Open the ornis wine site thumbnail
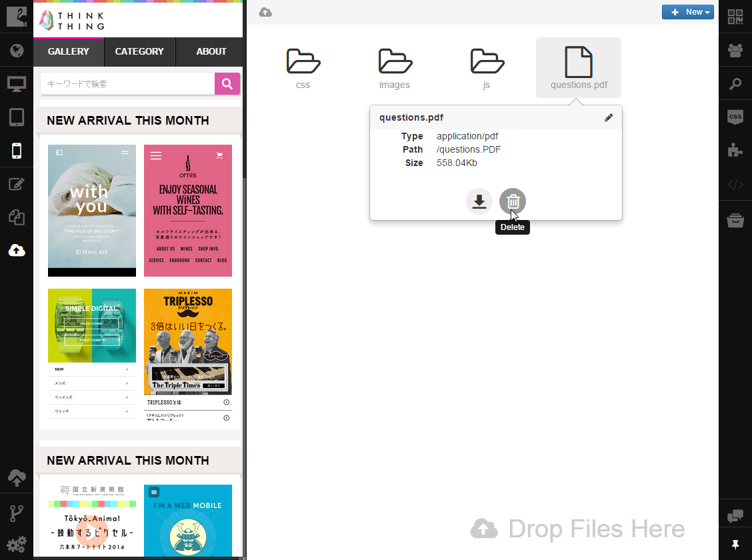 tap(188, 211)
